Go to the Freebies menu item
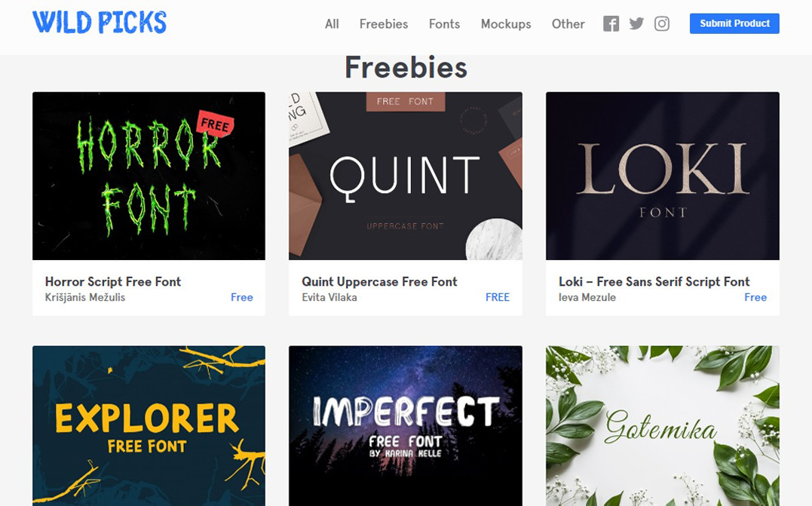Viewport: 812px width, 506px height. (384, 24)
